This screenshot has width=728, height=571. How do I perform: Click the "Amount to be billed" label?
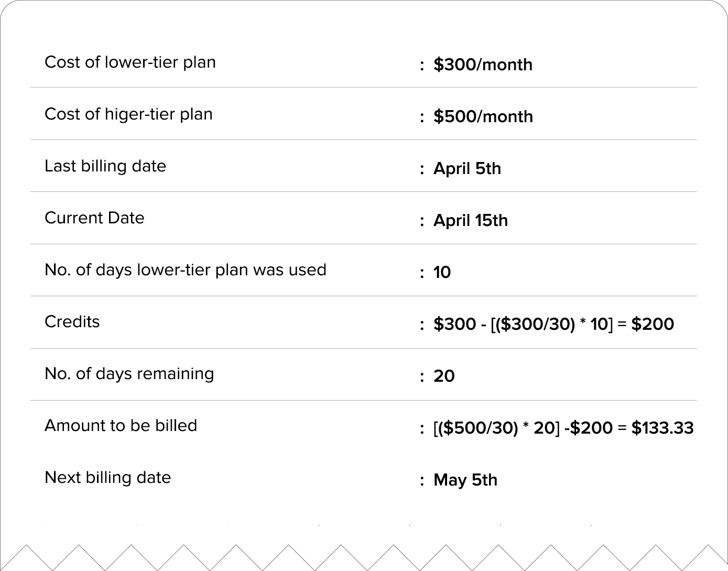tap(121, 426)
